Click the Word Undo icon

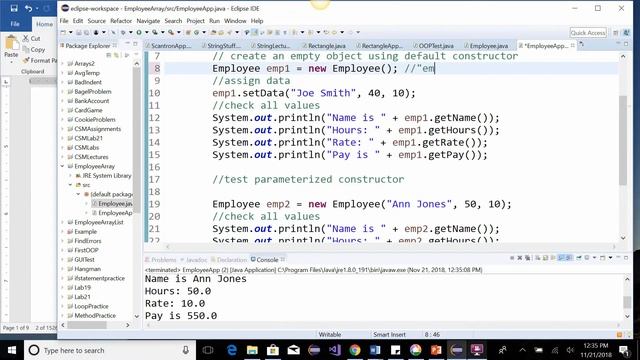coord(28,8)
